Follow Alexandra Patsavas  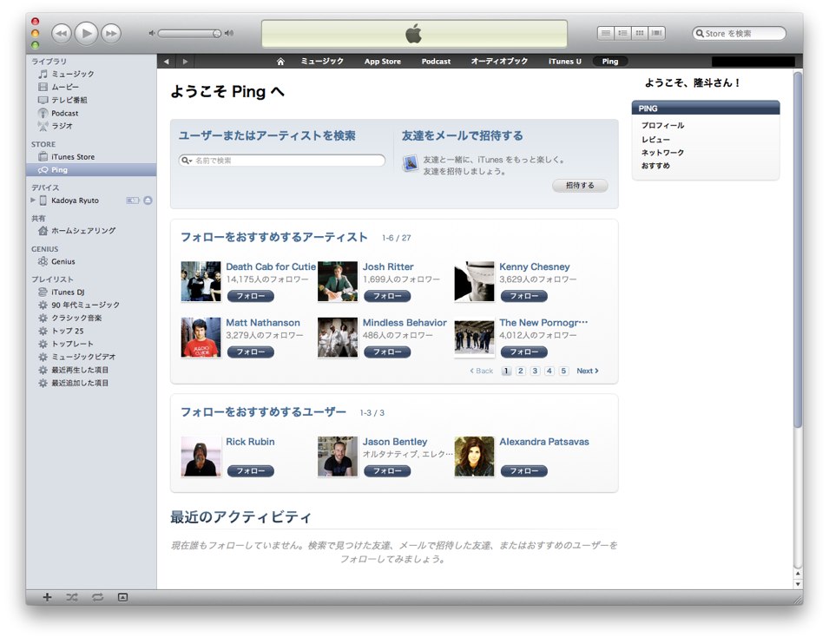click(x=524, y=471)
